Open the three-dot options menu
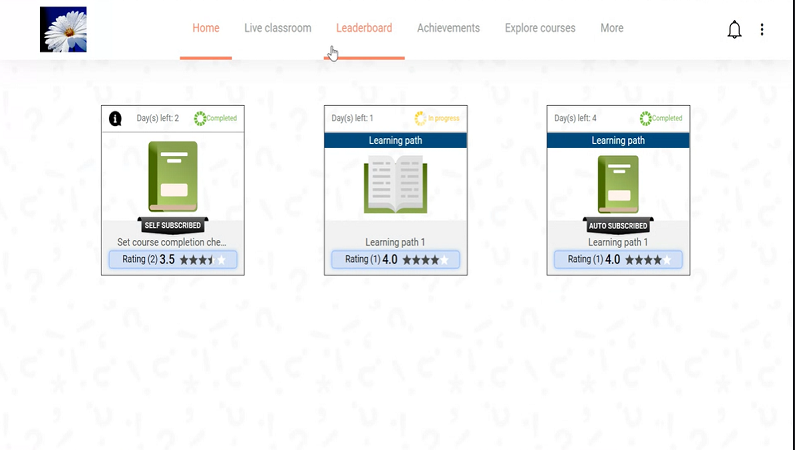Screen dimensions: 795x450 [762, 29]
